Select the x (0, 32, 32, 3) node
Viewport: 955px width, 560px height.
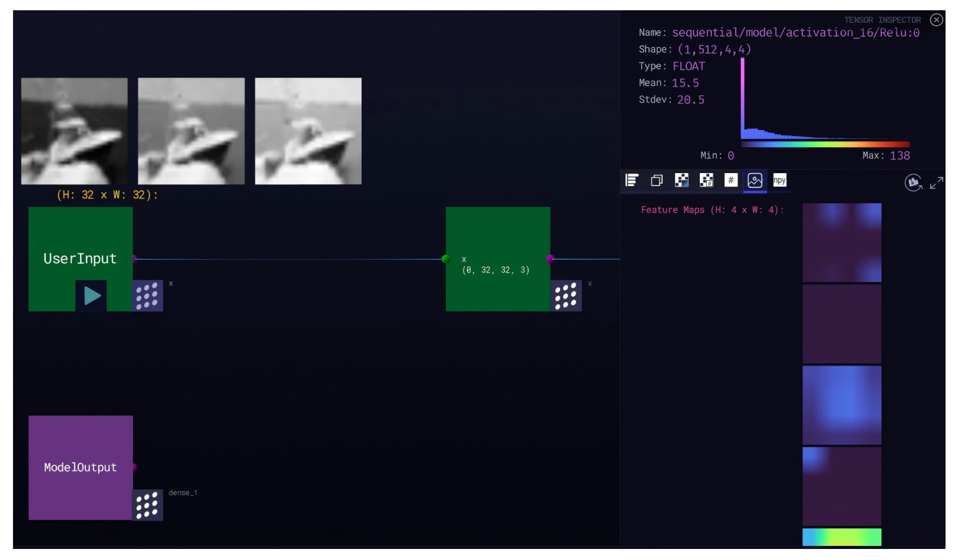(498, 259)
